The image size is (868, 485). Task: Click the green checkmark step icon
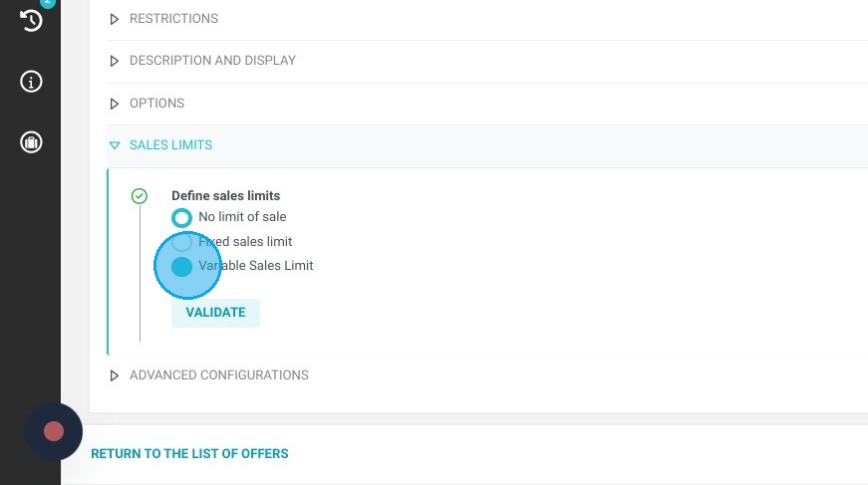tap(140, 196)
